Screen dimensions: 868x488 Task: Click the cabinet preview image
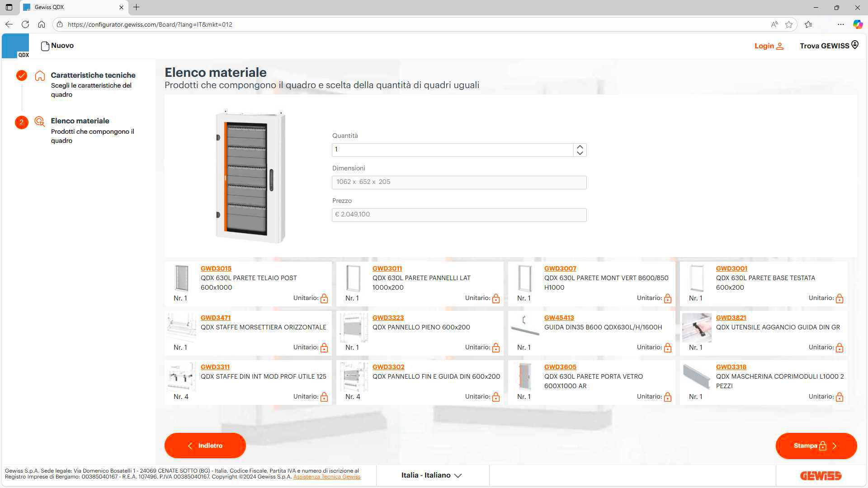[250, 176]
